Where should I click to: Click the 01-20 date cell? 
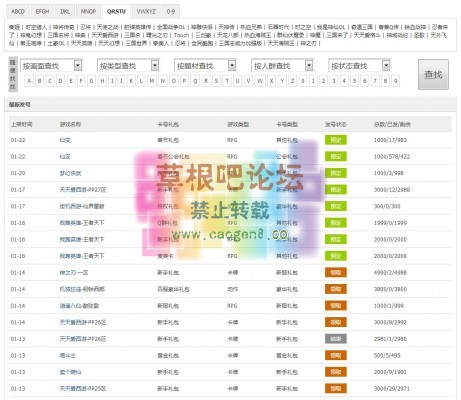[18, 173]
